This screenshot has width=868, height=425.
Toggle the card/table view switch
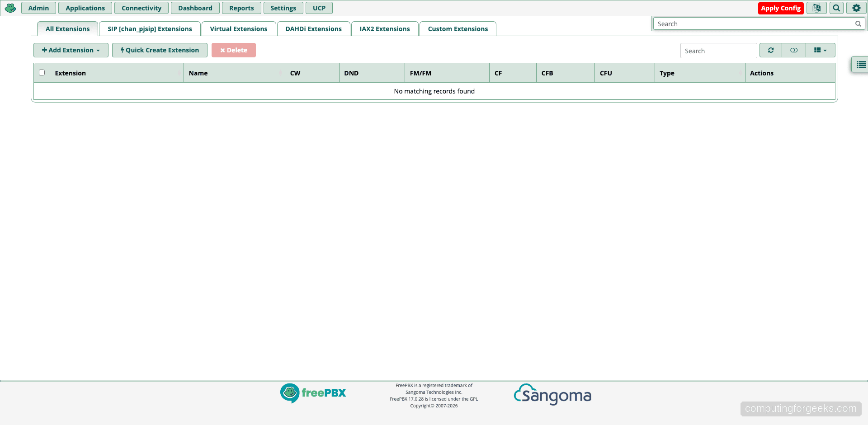point(793,50)
